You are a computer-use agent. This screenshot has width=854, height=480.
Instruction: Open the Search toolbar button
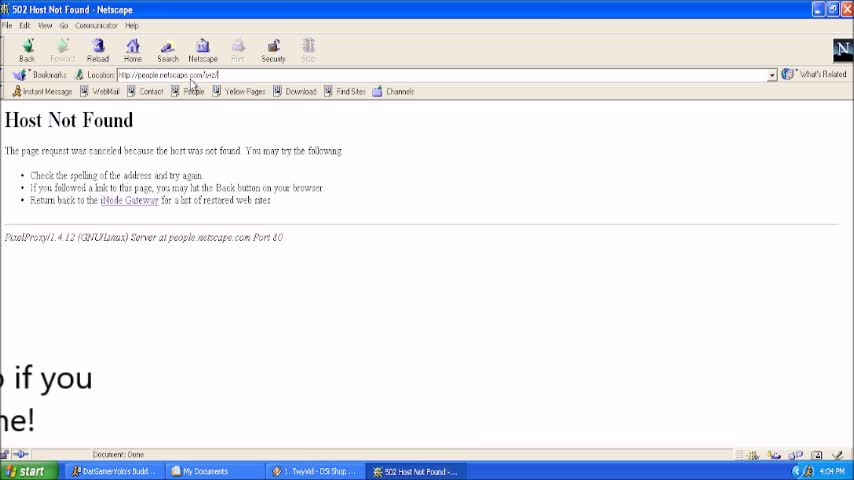pyautogui.click(x=168, y=51)
